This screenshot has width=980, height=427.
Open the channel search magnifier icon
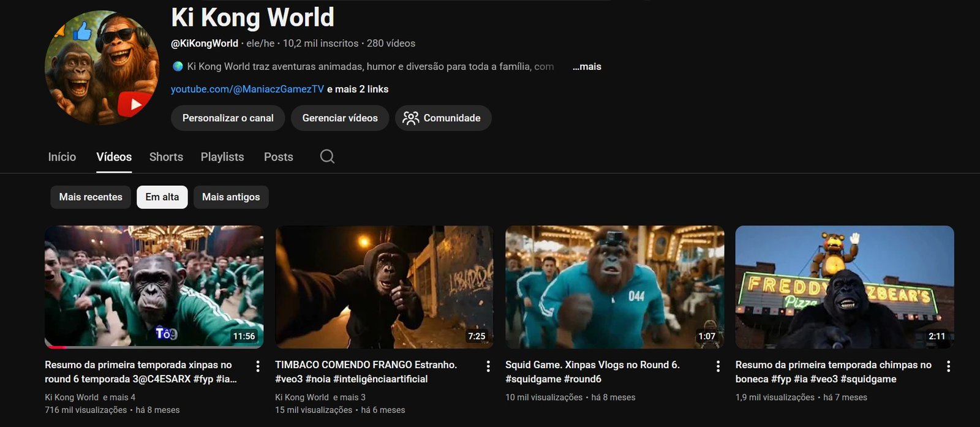(x=327, y=157)
